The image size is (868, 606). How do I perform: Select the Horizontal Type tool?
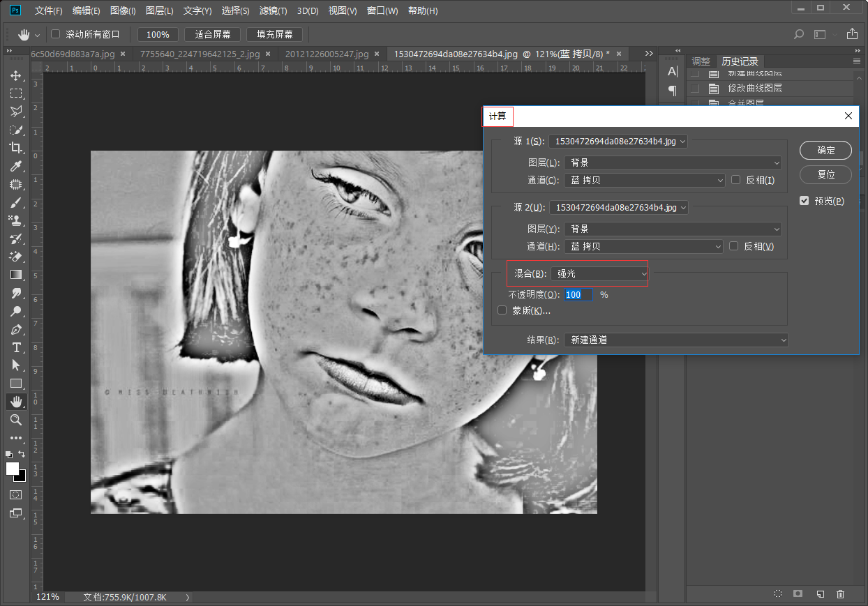pyautogui.click(x=16, y=347)
